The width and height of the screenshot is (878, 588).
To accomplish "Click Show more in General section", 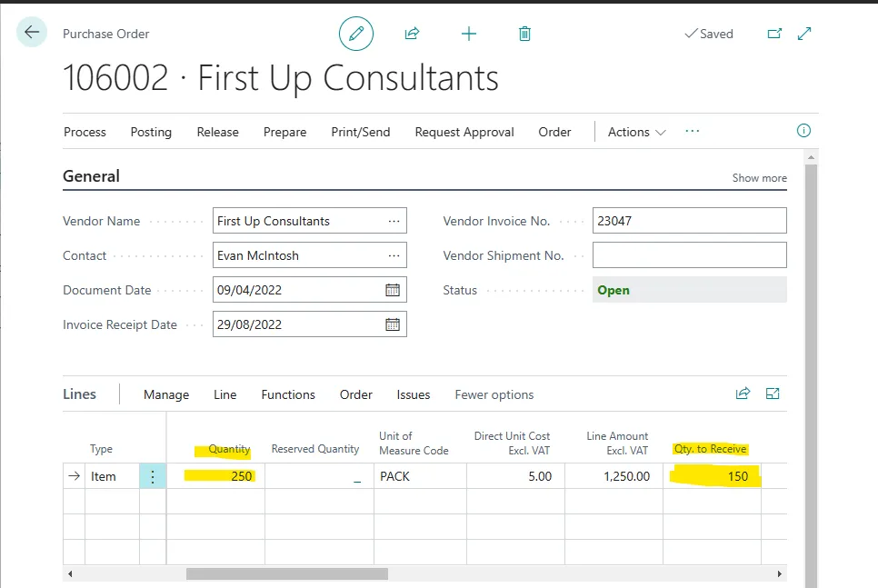I will click(759, 178).
